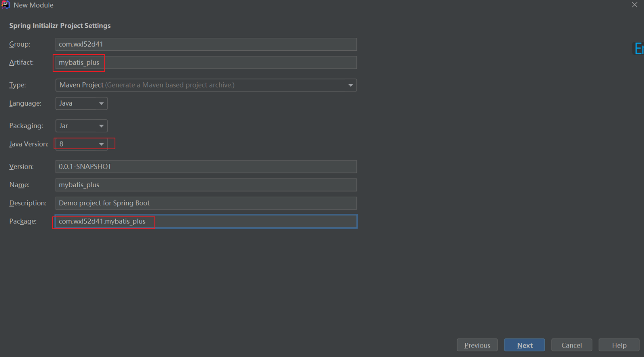The image size is (644, 357).
Task: Go back with the Previous button
Action: point(477,345)
